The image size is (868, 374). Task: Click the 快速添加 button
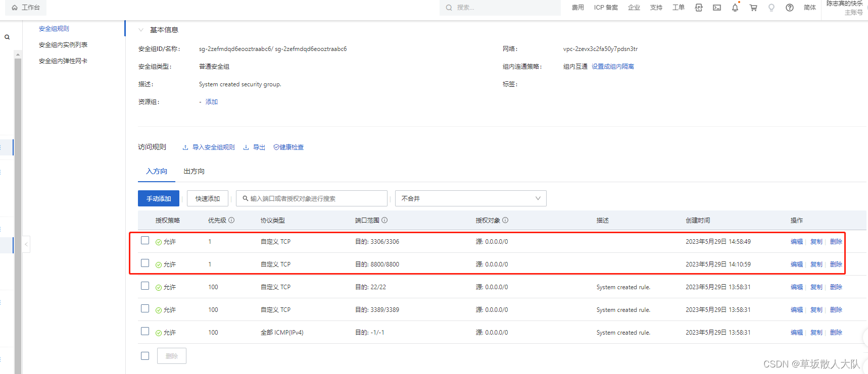208,198
